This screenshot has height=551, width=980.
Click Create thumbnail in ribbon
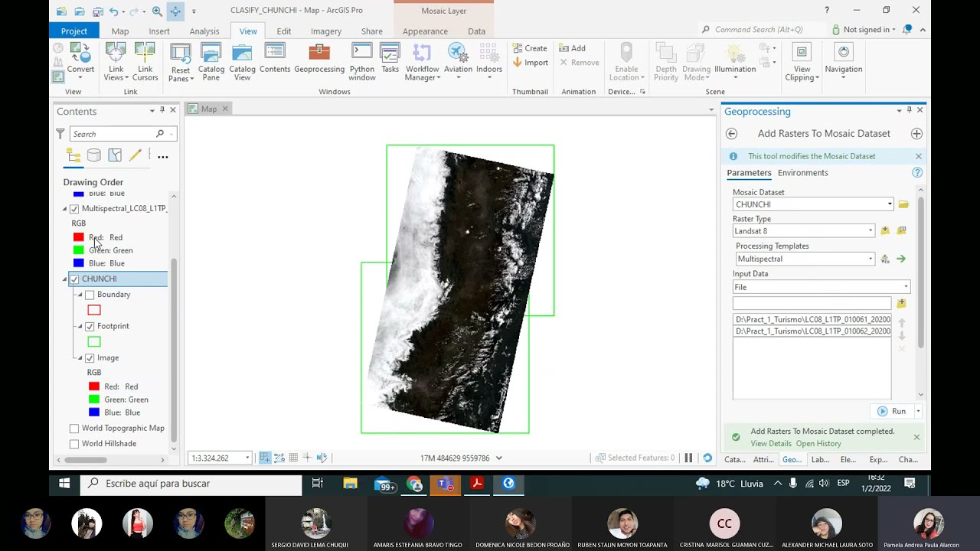click(x=530, y=48)
